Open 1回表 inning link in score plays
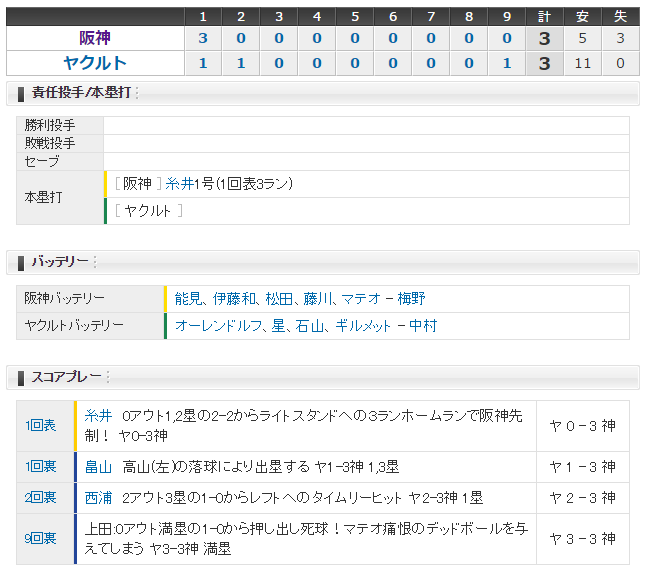 coord(40,426)
